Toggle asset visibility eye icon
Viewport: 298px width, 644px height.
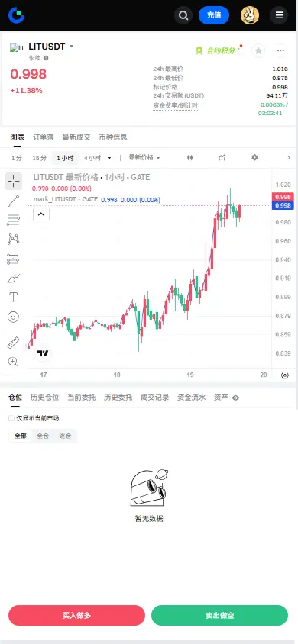pyautogui.click(x=235, y=398)
